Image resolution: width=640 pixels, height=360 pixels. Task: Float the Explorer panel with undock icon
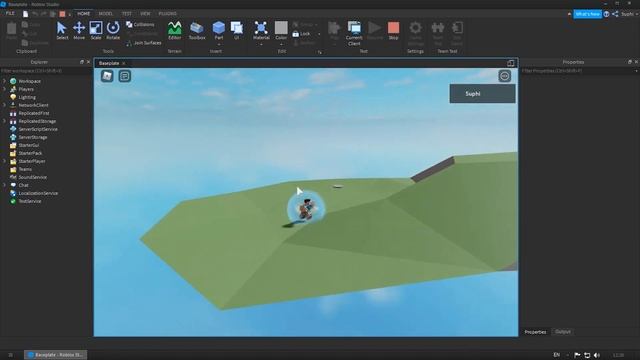[x=82, y=62]
